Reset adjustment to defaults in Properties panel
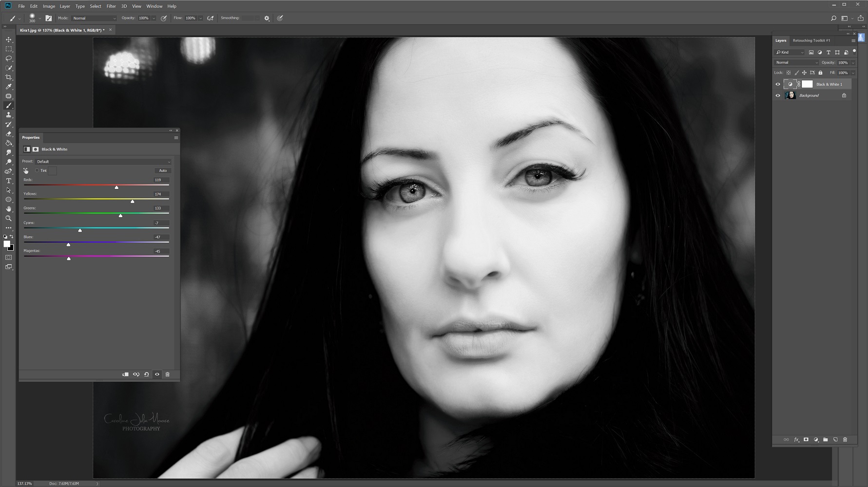Image resolution: width=868 pixels, height=487 pixels. coord(146,375)
